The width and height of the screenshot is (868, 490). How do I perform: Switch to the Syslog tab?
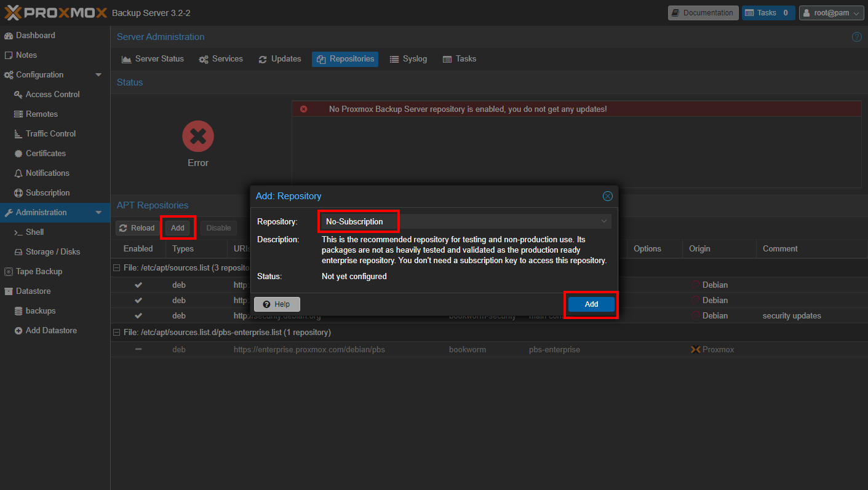pyautogui.click(x=408, y=59)
